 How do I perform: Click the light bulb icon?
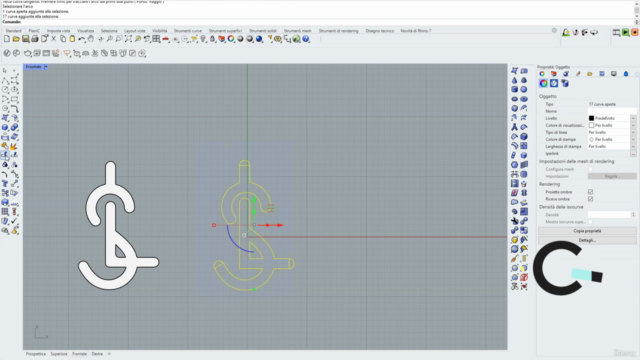203,39
